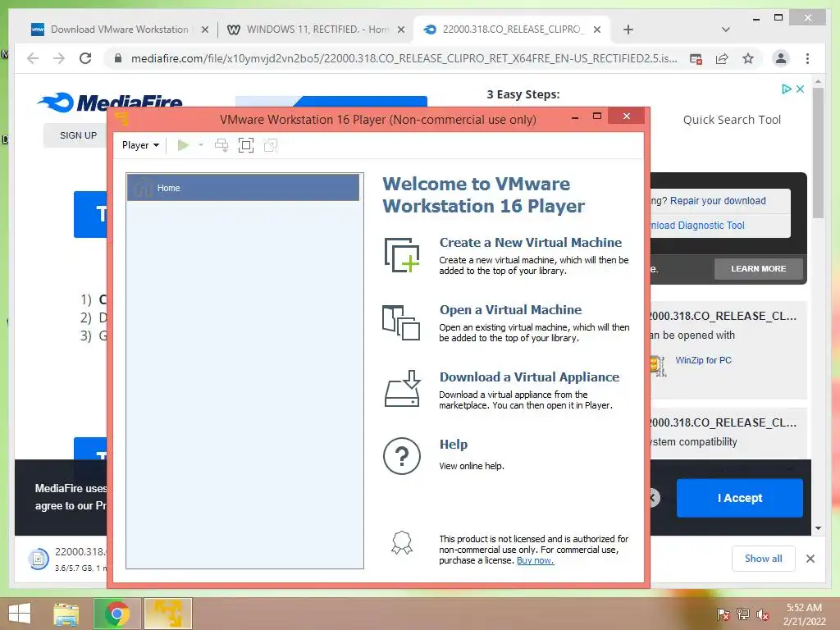The width and height of the screenshot is (840, 630).
Task: Click I Accept cookie button
Action: pyautogui.click(x=740, y=498)
